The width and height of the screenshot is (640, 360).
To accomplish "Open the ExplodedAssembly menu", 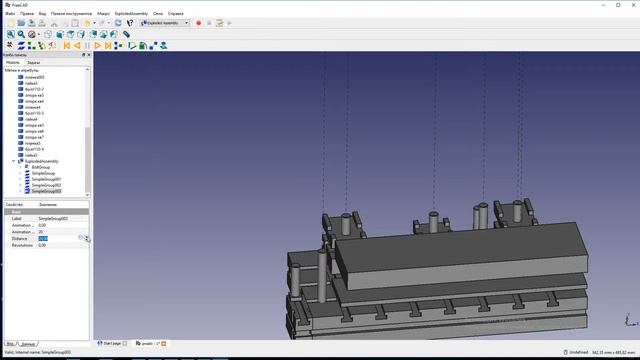I will 131,13.
